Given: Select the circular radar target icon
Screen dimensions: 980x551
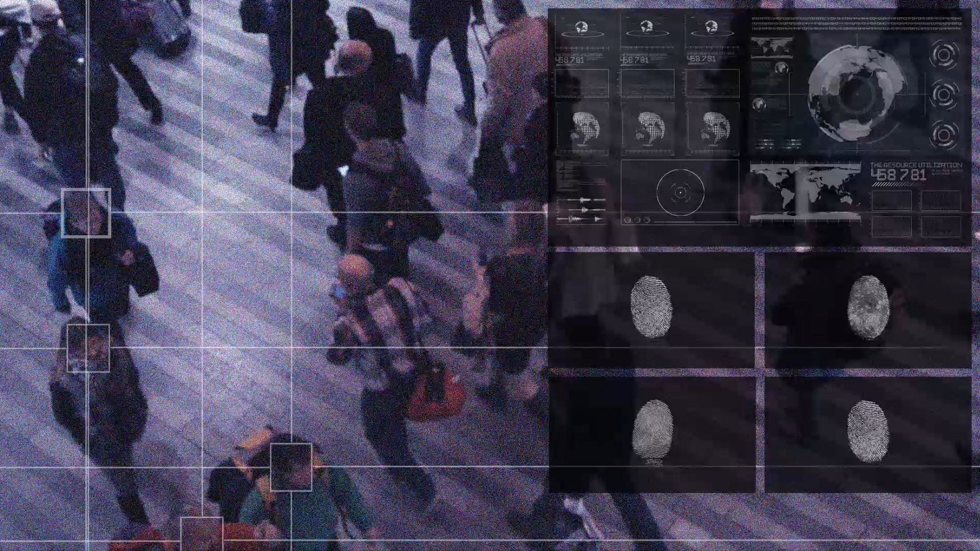Looking at the screenshot, I should tap(680, 192).
